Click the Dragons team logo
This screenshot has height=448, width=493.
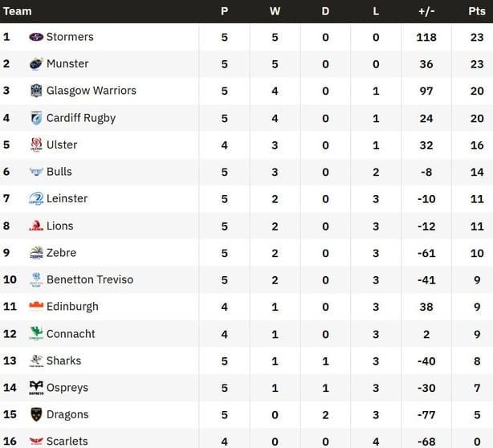coord(36,414)
